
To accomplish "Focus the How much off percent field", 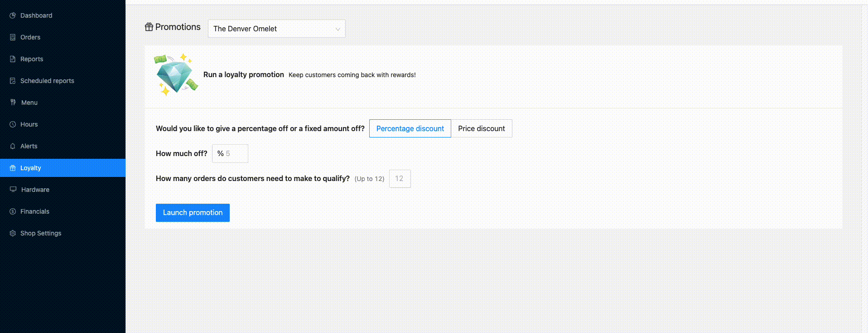I will [x=230, y=153].
